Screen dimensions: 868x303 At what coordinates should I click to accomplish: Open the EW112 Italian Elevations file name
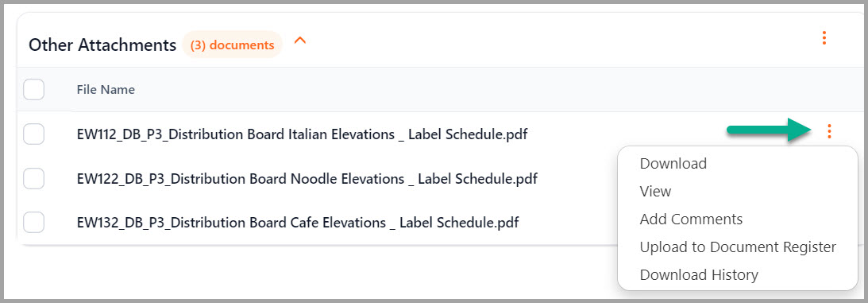click(x=303, y=134)
